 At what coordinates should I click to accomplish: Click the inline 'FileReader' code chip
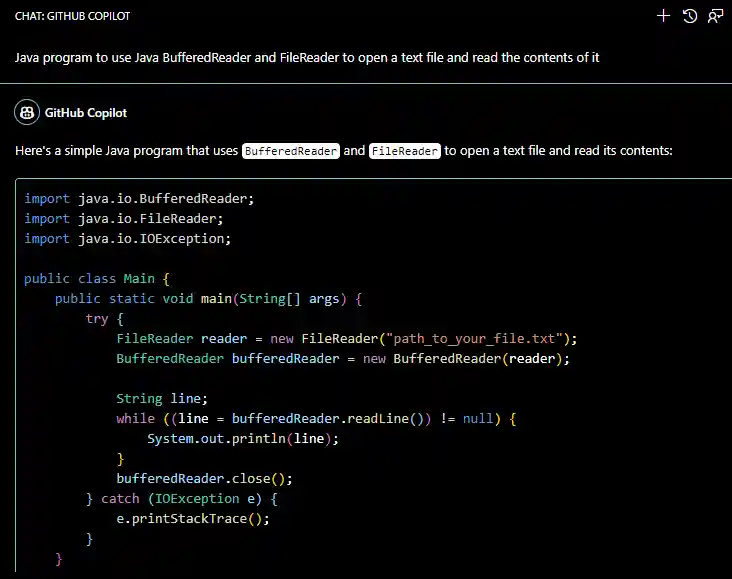tap(405, 151)
